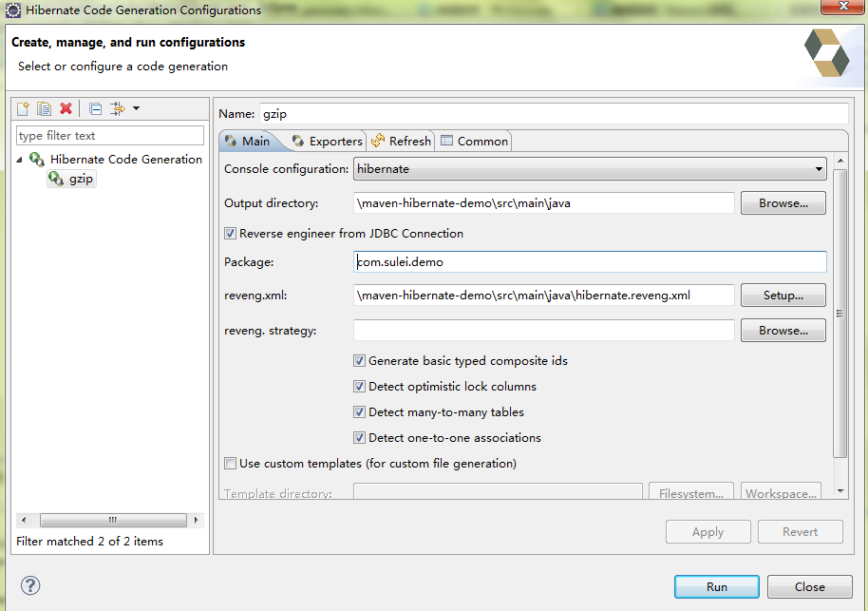
Task: Click the Hibernate logo in the header
Action: pos(827,53)
